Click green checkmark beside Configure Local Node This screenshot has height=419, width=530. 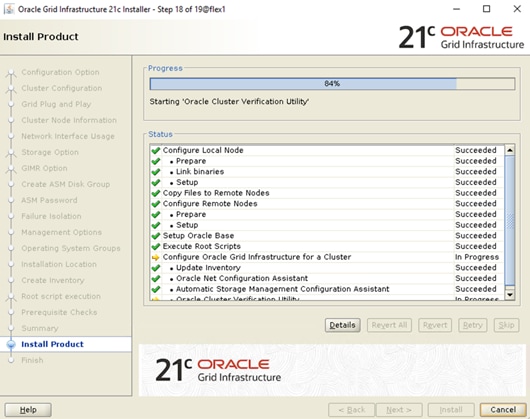156,150
